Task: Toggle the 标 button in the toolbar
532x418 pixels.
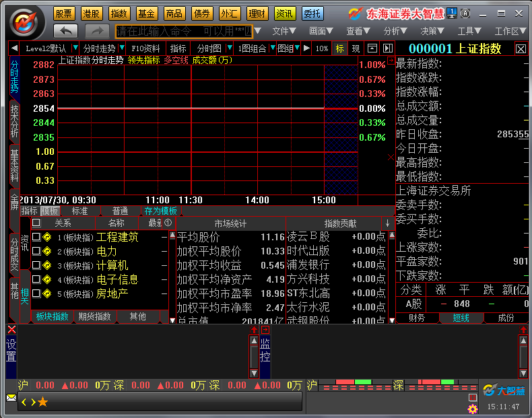Action: click(x=339, y=48)
